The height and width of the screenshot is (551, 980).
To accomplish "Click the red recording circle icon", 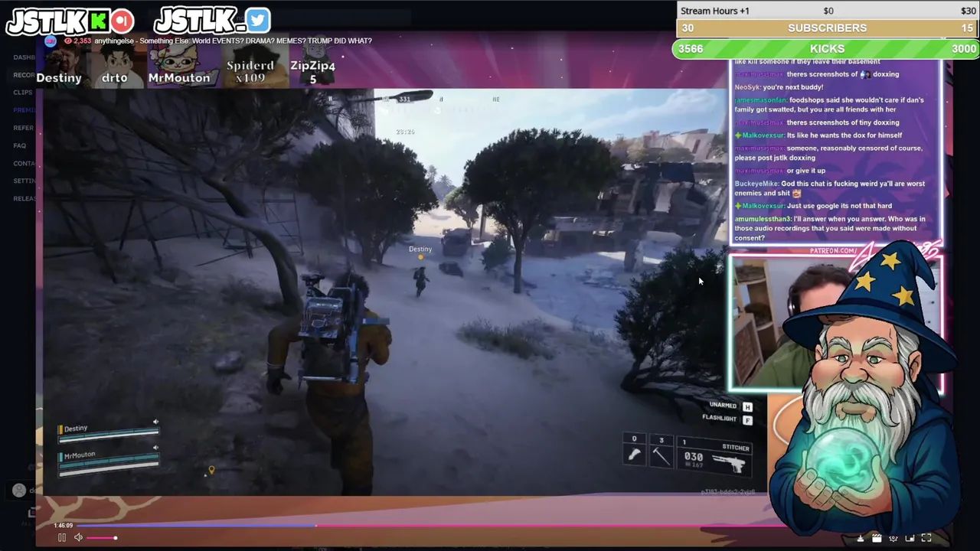I will pos(122,21).
